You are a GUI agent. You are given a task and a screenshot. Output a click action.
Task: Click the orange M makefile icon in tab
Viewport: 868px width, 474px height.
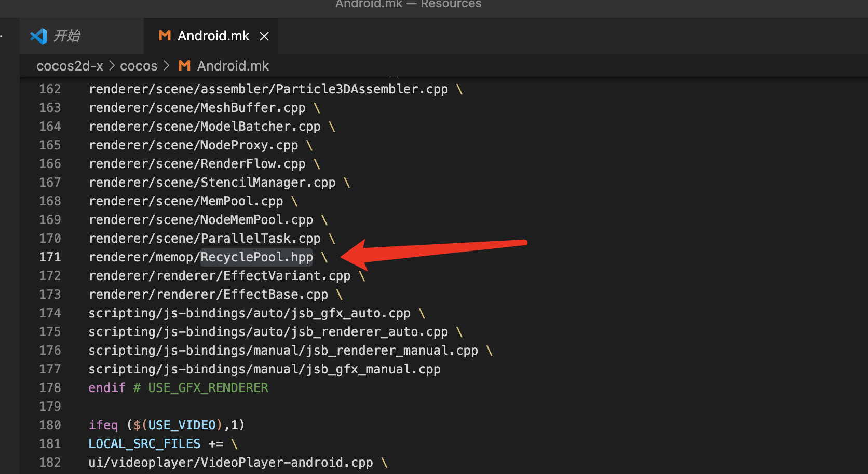165,35
